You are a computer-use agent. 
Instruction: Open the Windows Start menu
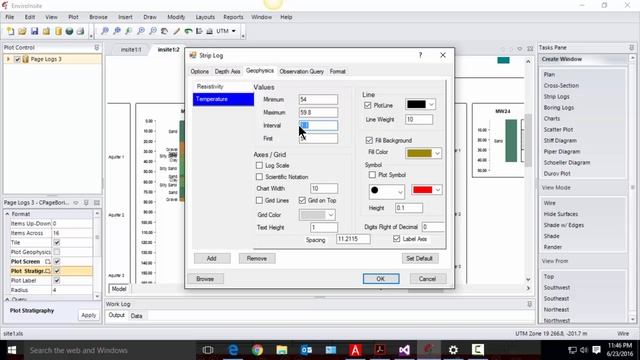[x=12, y=350]
